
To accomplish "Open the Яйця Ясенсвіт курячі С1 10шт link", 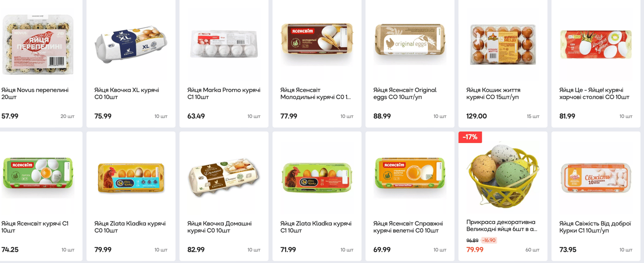I will click(35, 227).
